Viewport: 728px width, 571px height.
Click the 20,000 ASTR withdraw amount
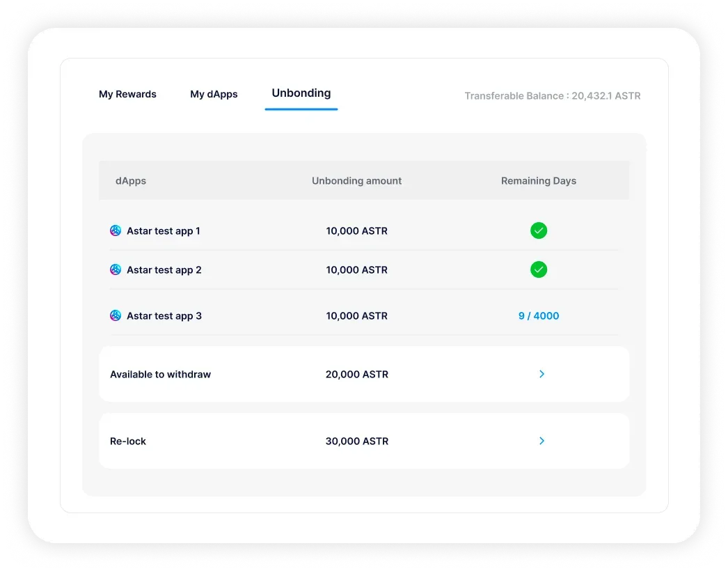pos(356,375)
